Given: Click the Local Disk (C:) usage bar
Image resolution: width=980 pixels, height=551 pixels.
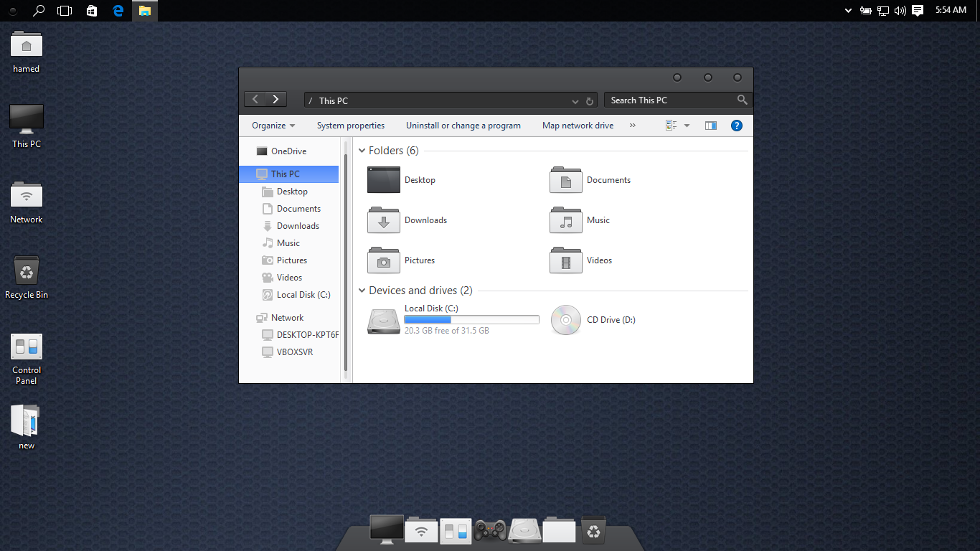Looking at the screenshot, I should pos(471,320).
